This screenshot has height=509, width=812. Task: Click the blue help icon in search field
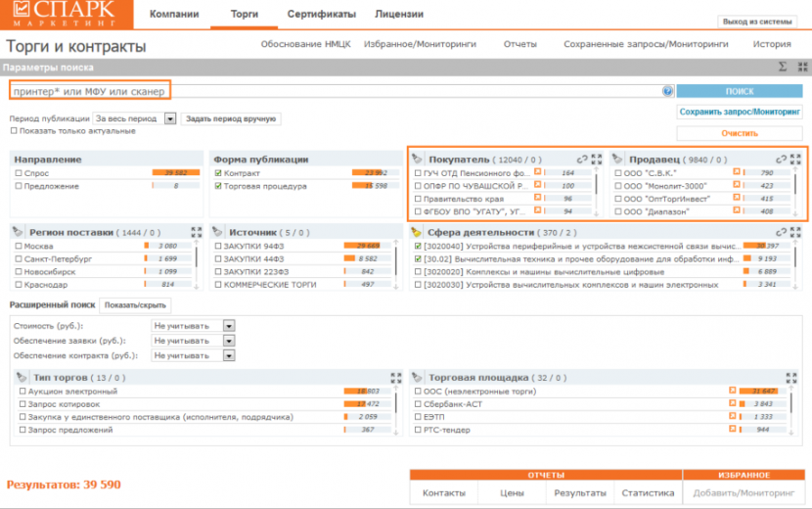tap(668, 91)
